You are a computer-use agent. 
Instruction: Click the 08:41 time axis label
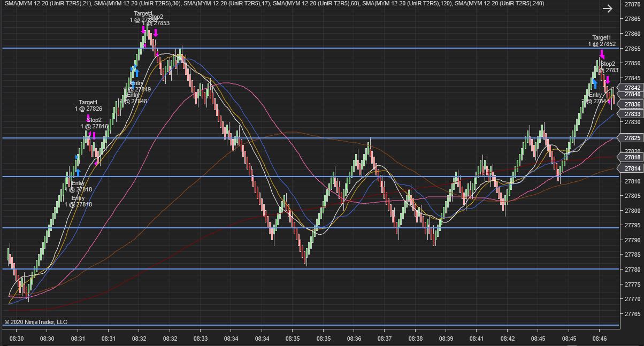point(477,339)
